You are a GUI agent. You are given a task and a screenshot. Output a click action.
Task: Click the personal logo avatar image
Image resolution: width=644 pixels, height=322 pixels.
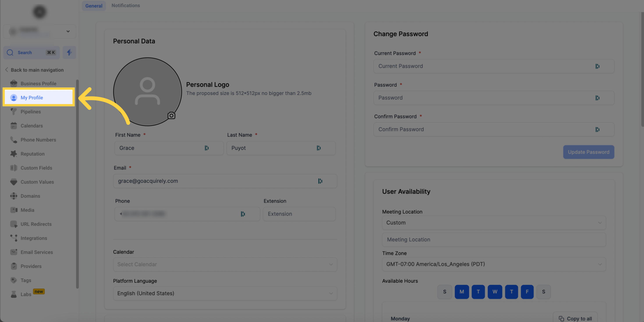[x=147, y=92]
